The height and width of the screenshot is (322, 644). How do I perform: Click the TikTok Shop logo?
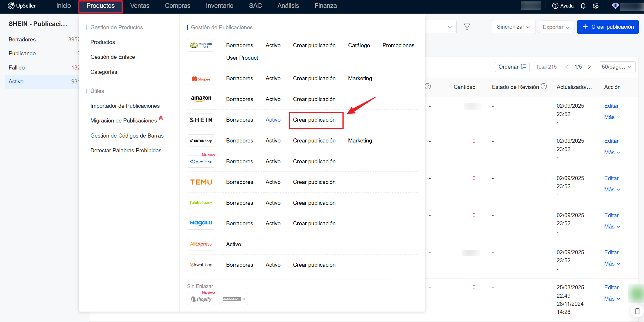[201, 141]
